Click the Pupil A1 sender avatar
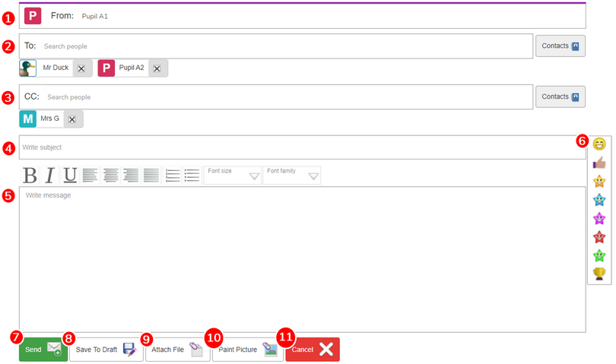 pos(33,16)
